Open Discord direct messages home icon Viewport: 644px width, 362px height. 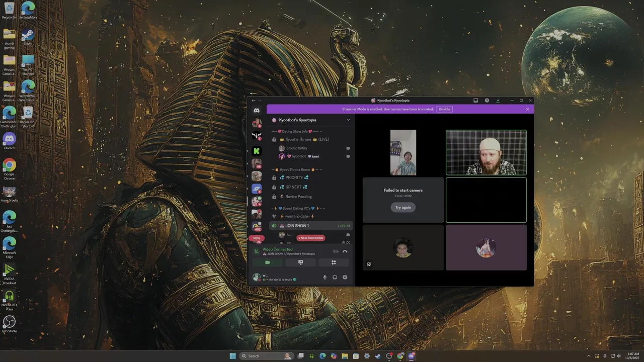[257, 110]
